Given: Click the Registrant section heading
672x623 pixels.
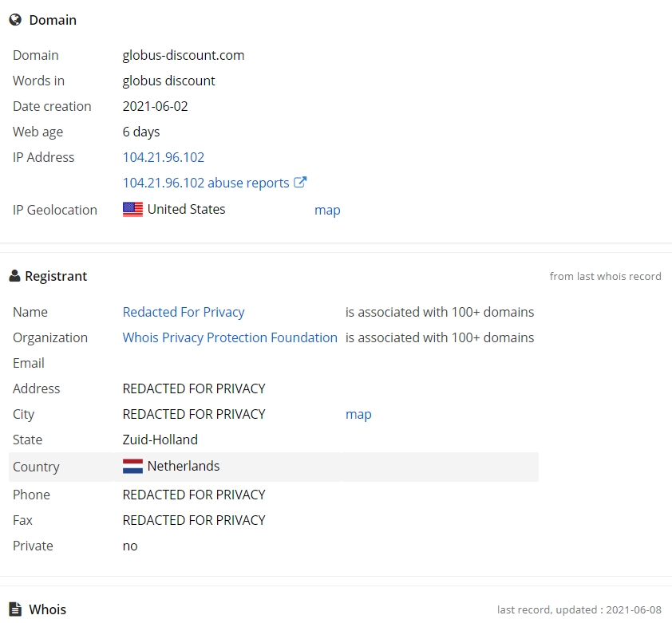Looking at the screenshot, I should point(56,276).
